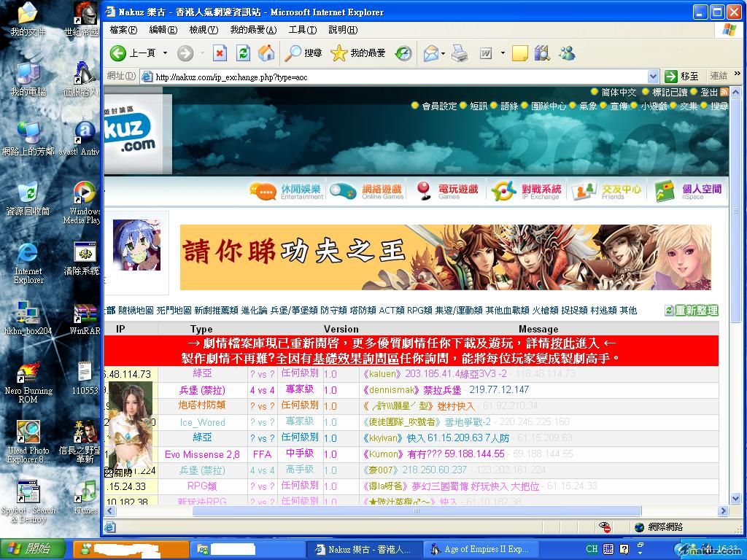
Task: Expand the Edit icon dropdown arrow
Action: (502, 52)
